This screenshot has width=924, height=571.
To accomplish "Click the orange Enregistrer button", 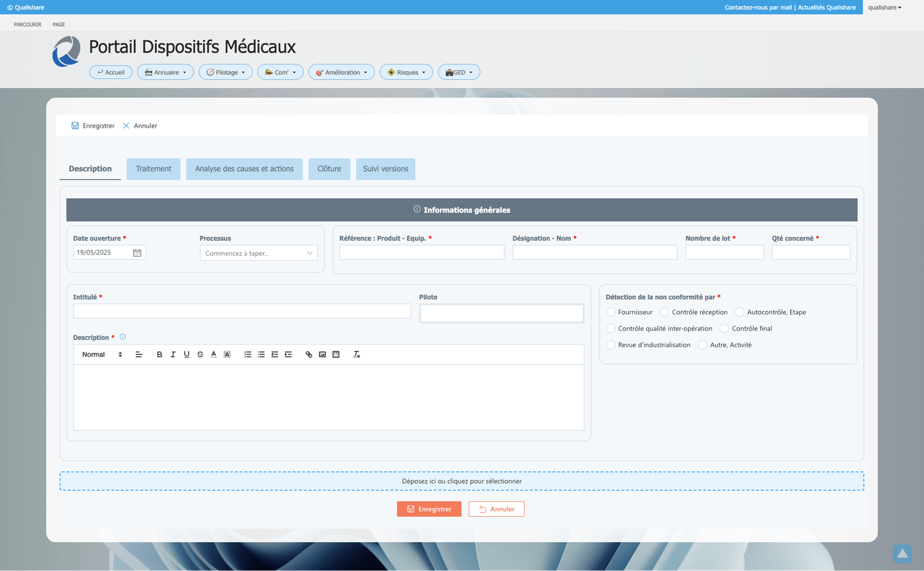I will pyautogui.click(x=429, y=509).
